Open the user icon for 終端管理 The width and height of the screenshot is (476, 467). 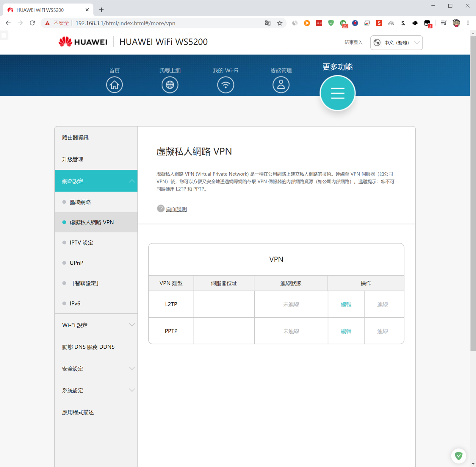[x=281, y=85]
